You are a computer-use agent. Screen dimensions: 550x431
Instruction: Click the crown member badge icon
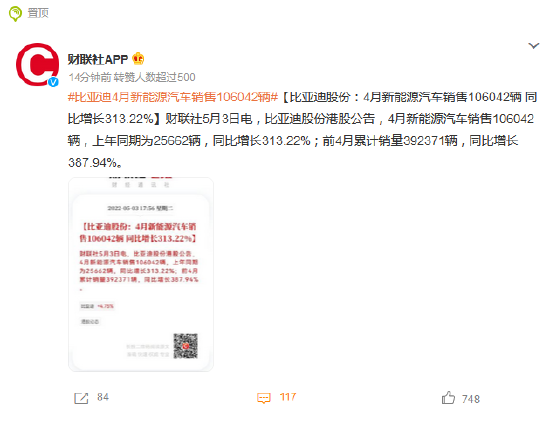pos(138,59)
